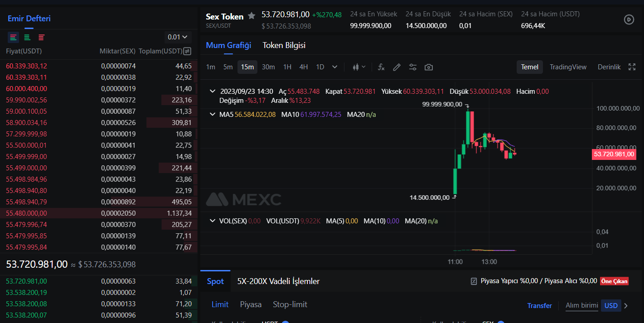Click the 99.999.900,00 high marker on chart
The image size is (644, 323).
coord(442,104)
